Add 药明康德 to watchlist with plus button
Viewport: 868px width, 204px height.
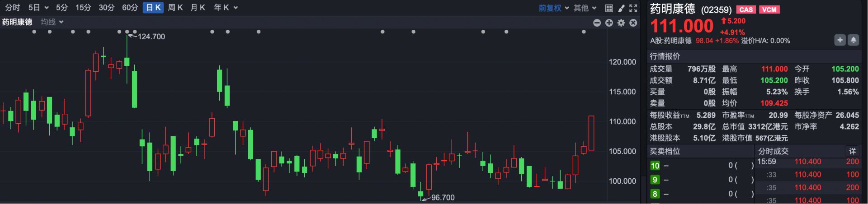coord(840,40)
